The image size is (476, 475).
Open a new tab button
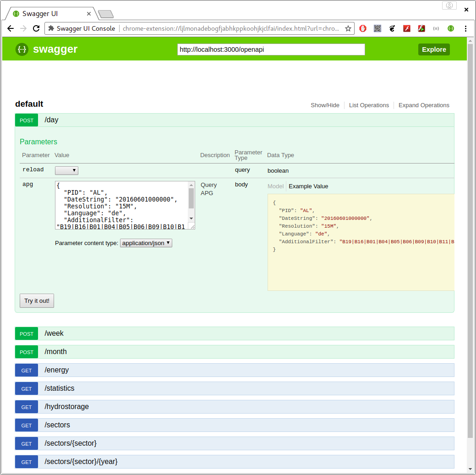[x=106, y=14]
